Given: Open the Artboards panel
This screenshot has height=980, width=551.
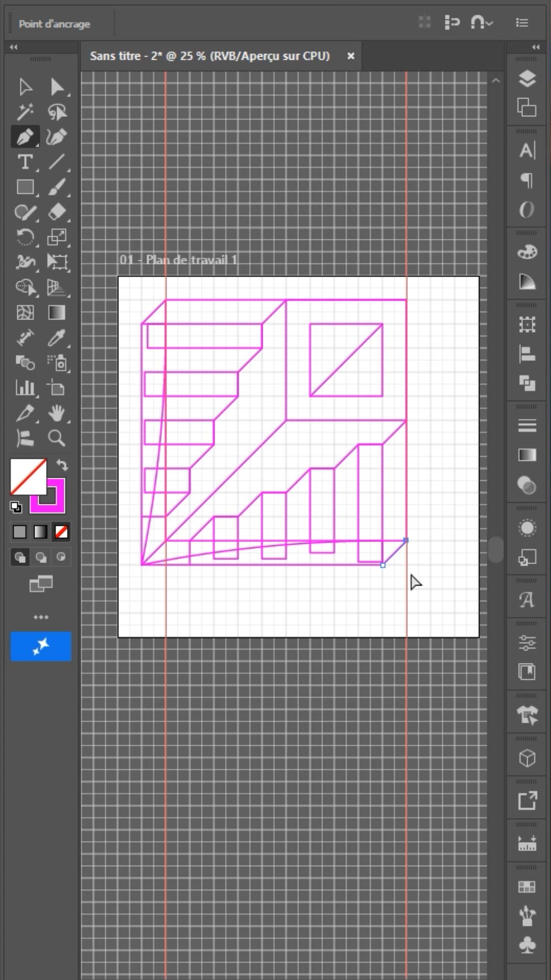Looking at the screenshot, I should tap(527, 108).
